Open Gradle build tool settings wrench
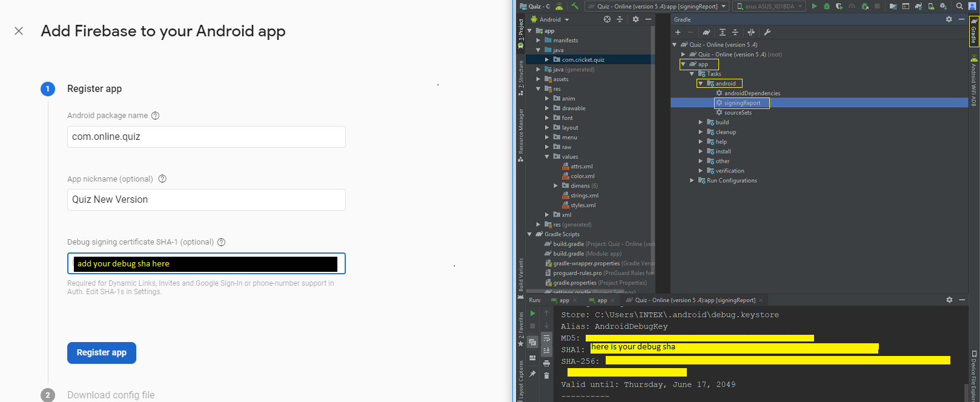The image size is (980, 402). click(767, 32)
